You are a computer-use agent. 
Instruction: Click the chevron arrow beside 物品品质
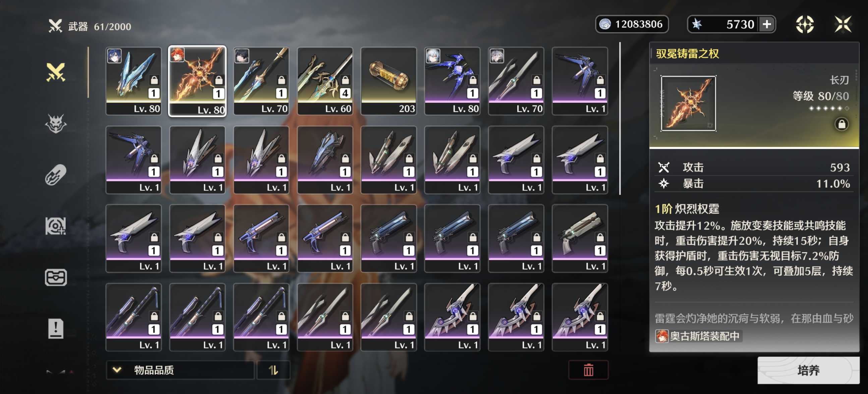tap(117, 370)
